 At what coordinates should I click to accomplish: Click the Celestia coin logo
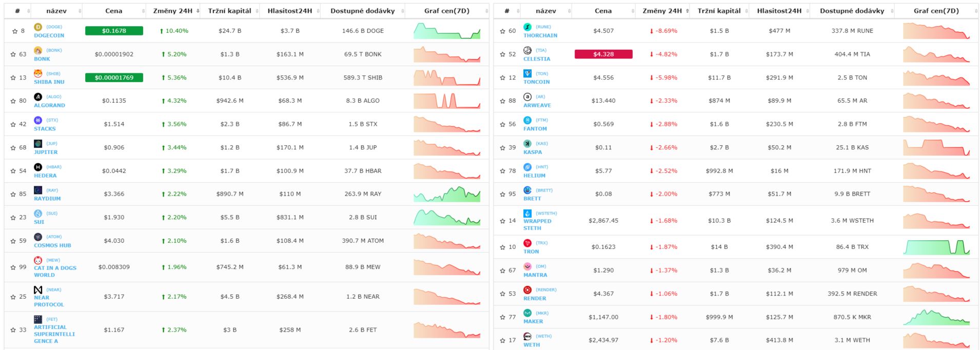pos(527,50)
